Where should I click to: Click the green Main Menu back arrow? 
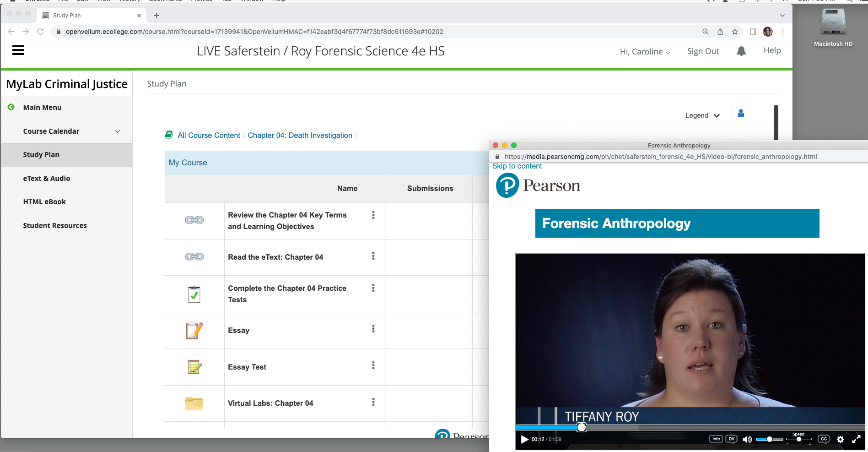11,107
